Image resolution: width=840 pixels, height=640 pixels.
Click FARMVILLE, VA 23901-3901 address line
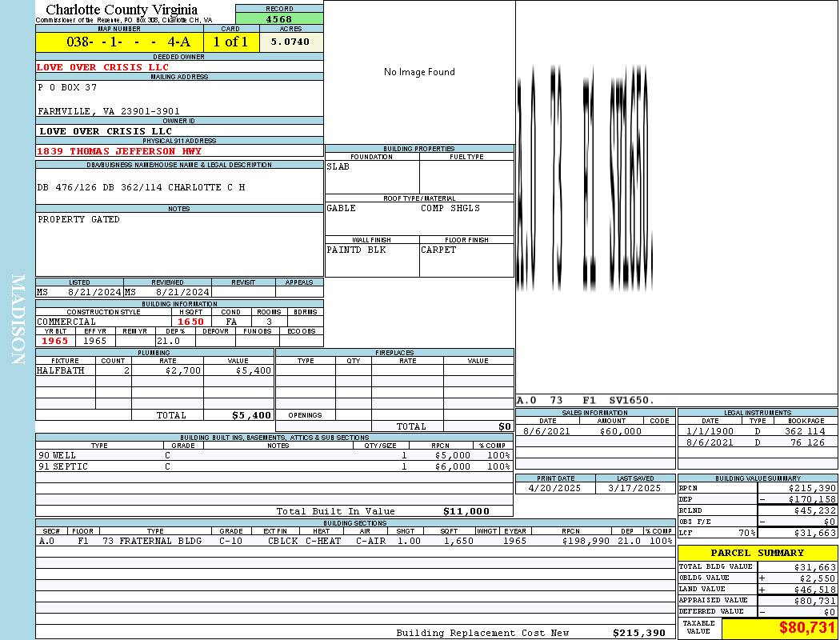[x=108, y=111]
